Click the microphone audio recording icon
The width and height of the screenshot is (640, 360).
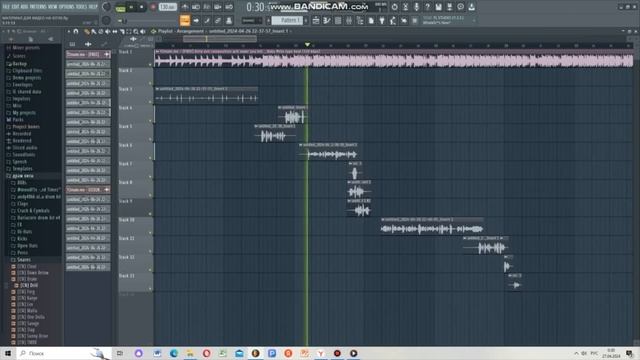pyautogui.click(x=416, y=7)
